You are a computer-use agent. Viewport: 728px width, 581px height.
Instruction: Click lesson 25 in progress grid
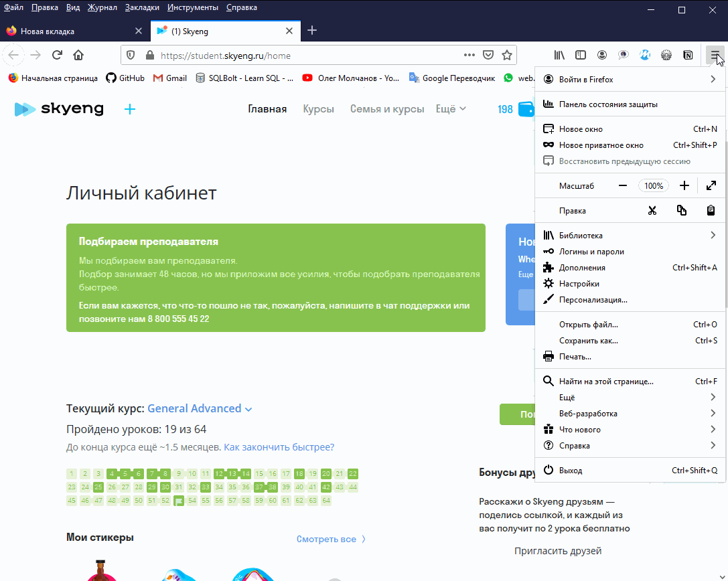(x=98, y=487)
